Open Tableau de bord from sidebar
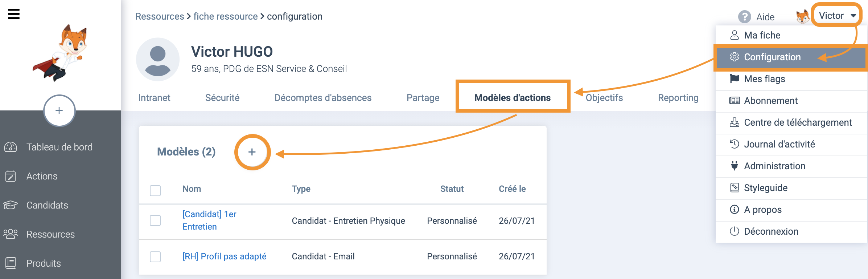This screenshot has width=868, height=279. click(60, 147)
